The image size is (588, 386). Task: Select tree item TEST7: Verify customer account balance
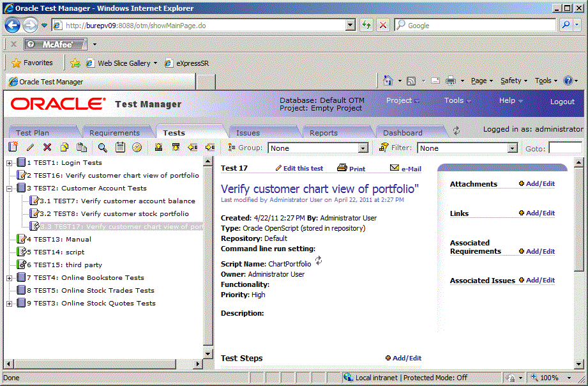tap(117, 201)
